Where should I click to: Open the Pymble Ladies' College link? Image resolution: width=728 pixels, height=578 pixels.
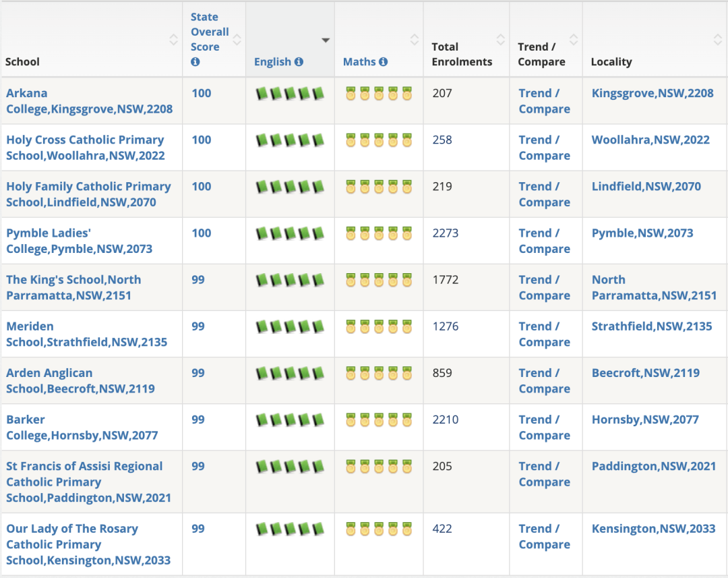click(x=80, y=241)
